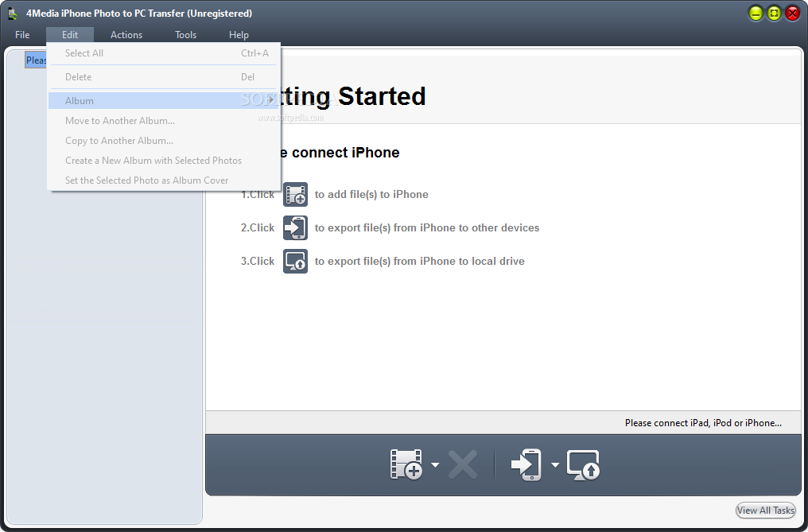Image resolution: width=808 pixels, height=532 pixels.
Task: Click the add files to iPhone toolbar icon
Action: 406,464
